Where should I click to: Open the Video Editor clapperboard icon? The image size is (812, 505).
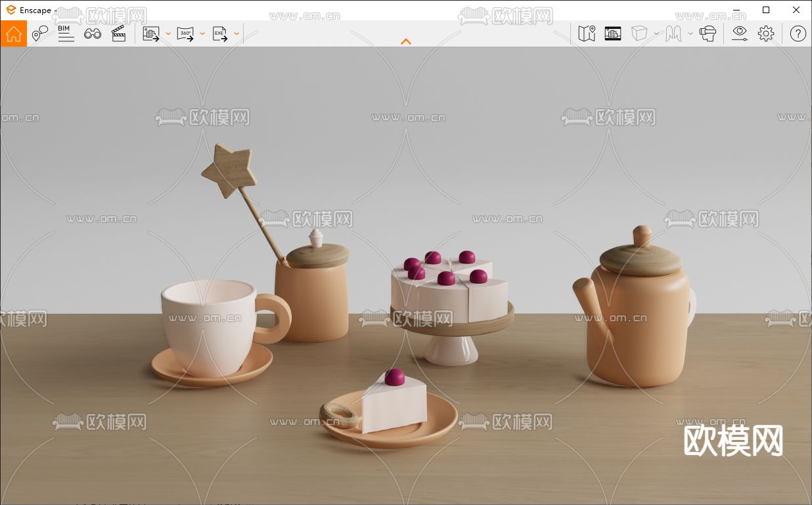click(119, 33)
